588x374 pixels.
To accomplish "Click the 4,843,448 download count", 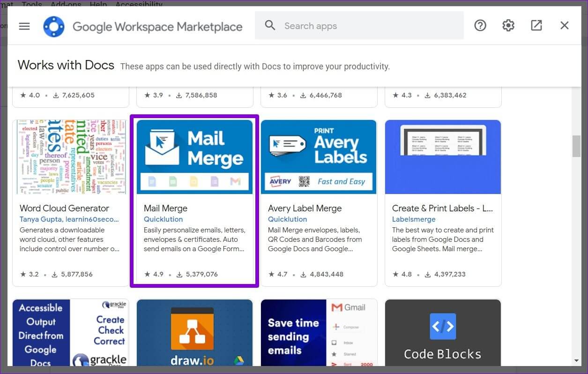I will 321,274.
